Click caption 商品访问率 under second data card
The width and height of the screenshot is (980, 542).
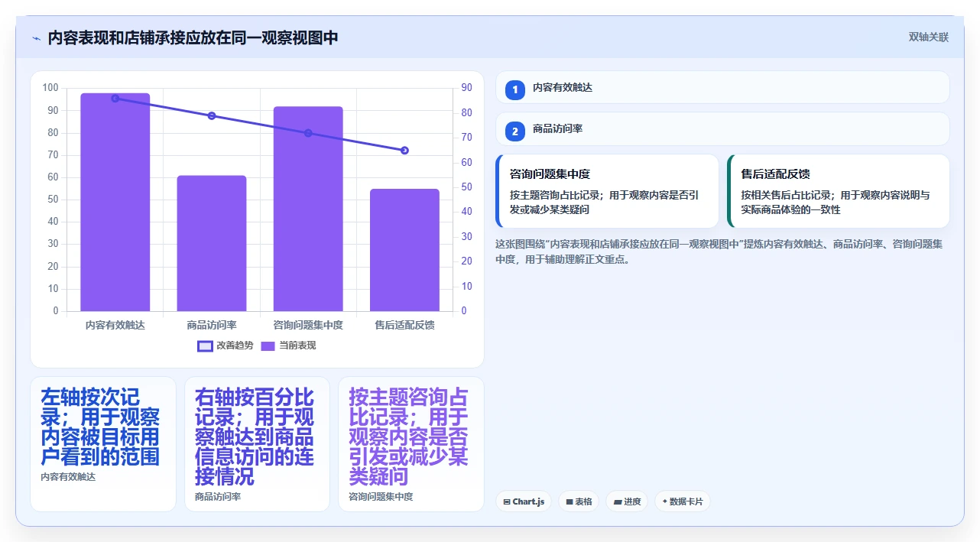[x=218, y=496]
